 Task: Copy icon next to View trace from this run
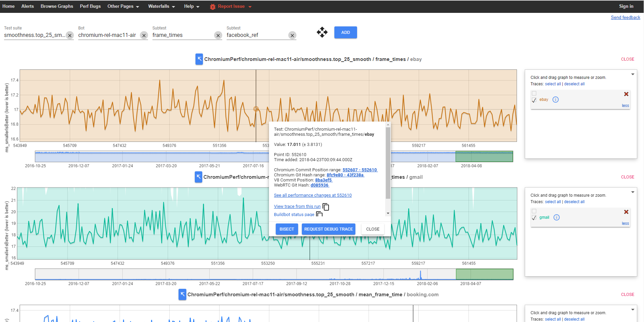pos(326,207)
